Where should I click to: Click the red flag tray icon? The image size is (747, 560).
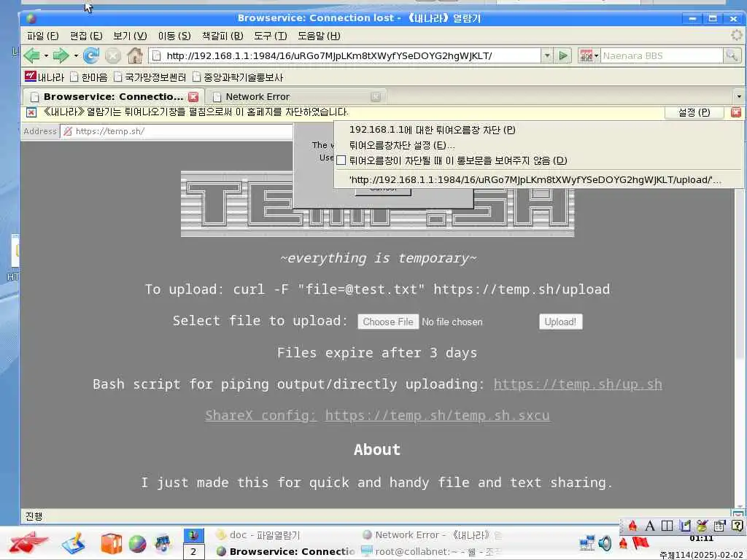click(x=640, y=542)
